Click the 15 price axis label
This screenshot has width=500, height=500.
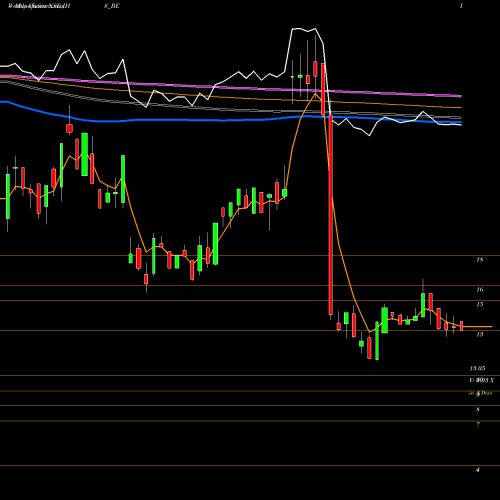480,304
